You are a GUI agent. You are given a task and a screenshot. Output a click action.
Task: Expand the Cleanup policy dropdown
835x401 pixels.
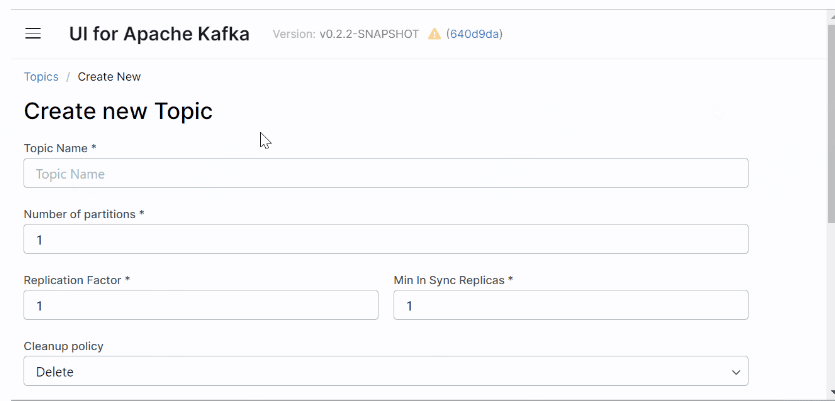386,372
